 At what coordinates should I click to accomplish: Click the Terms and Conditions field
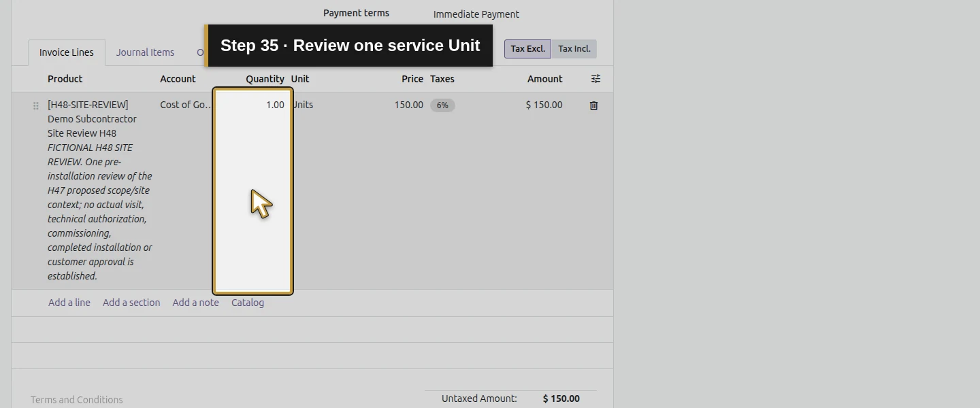pos(77,400)
